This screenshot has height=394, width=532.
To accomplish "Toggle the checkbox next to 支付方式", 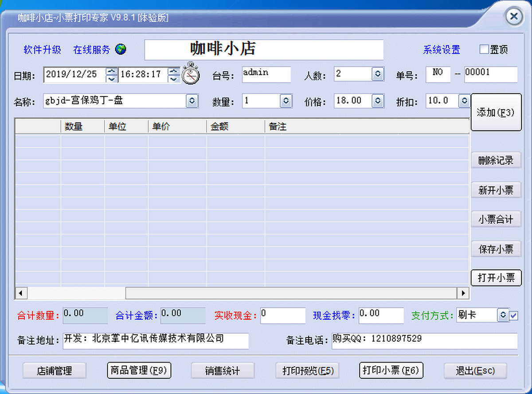I will tap(513, 316).
